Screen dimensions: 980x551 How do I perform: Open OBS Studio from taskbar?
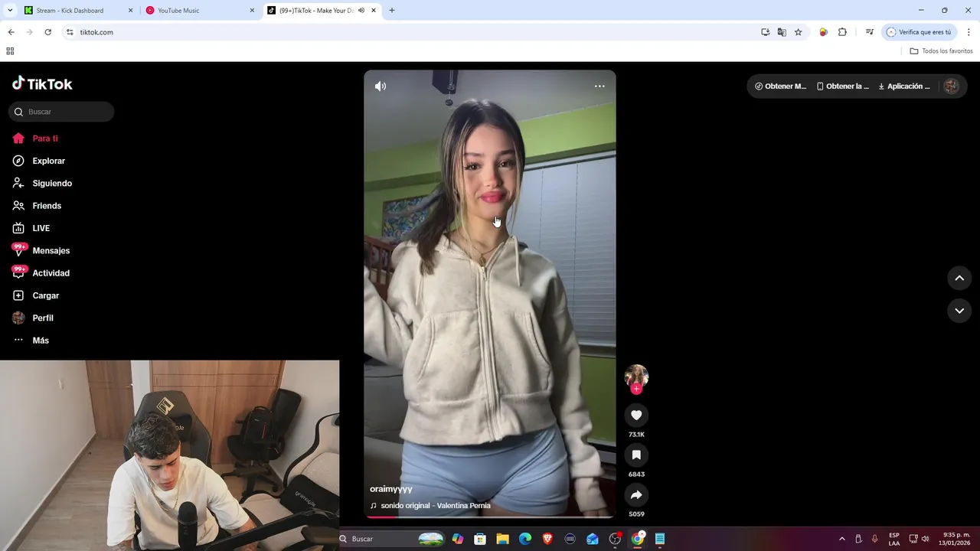[615, 539]
